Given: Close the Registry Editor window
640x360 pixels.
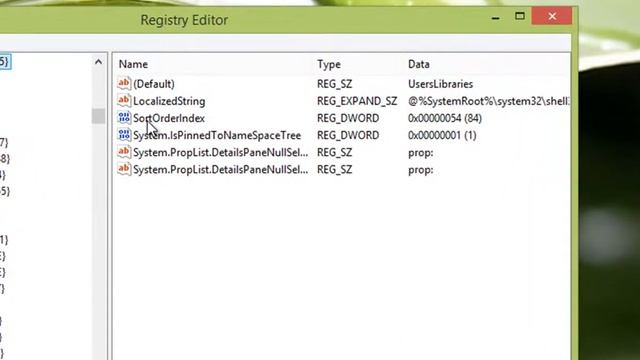Looking at the screenshot, I should click(x=552, y=16).
